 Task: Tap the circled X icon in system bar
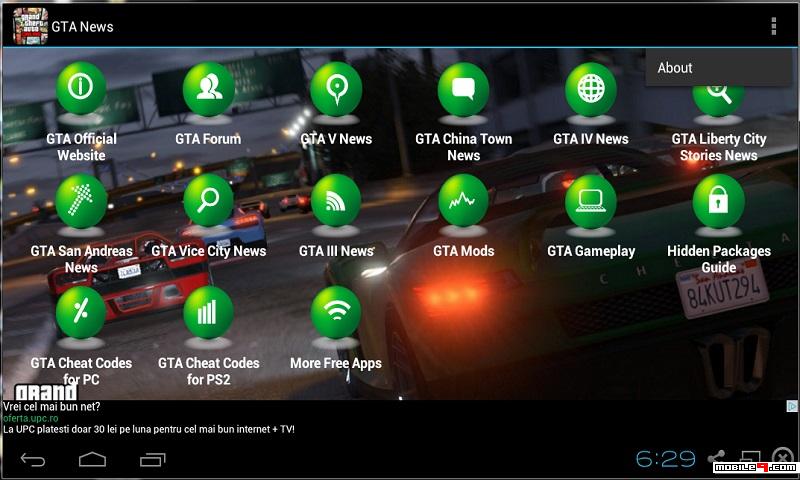click(x=783, y=457)
